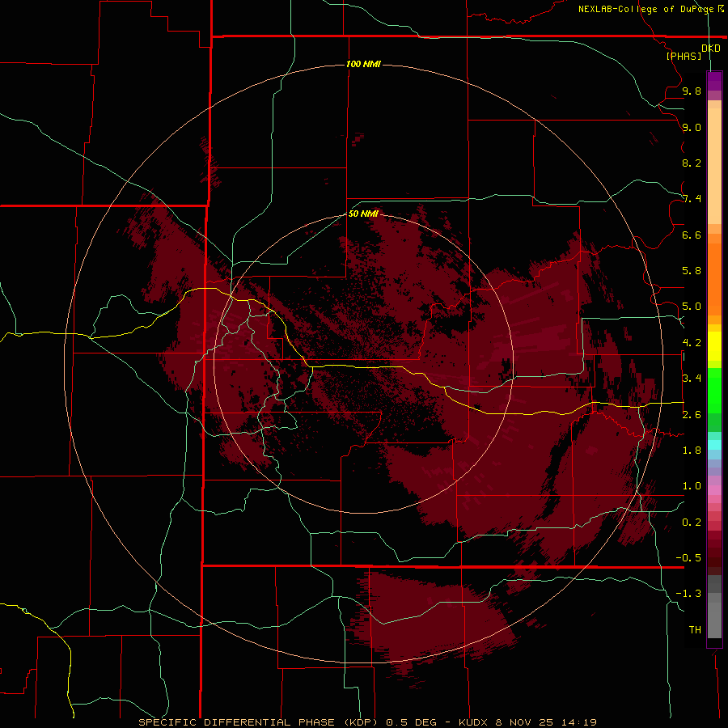Click the 1.8 legend value

point(692,451)
